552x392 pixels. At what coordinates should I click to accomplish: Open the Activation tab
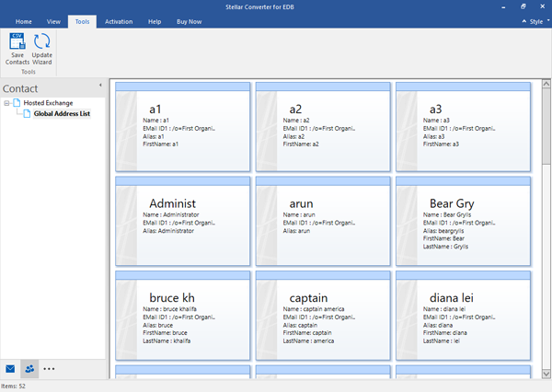pyautogui.click(x=119, y=21)
